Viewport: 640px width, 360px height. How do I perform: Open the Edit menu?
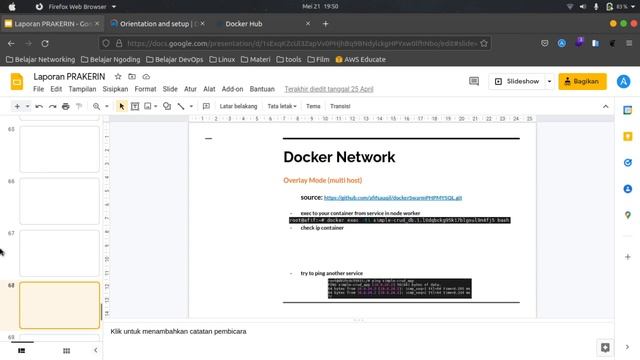tap(56, 89)
